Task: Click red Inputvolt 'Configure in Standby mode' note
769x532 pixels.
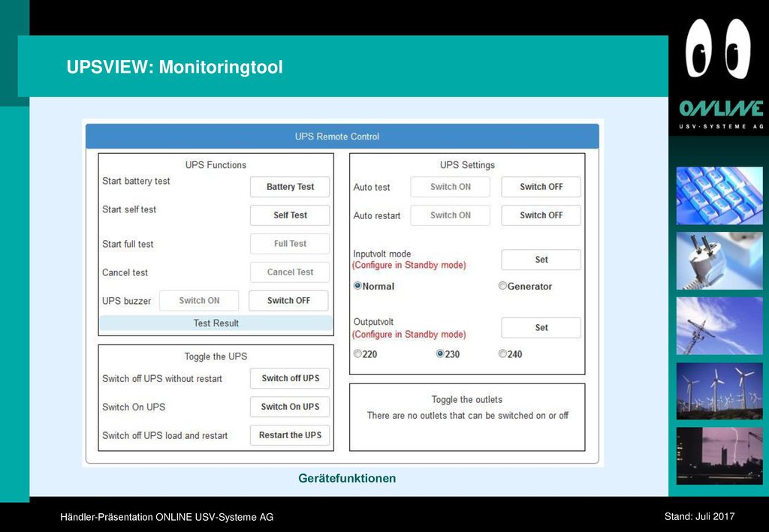Action: (409, 265)
